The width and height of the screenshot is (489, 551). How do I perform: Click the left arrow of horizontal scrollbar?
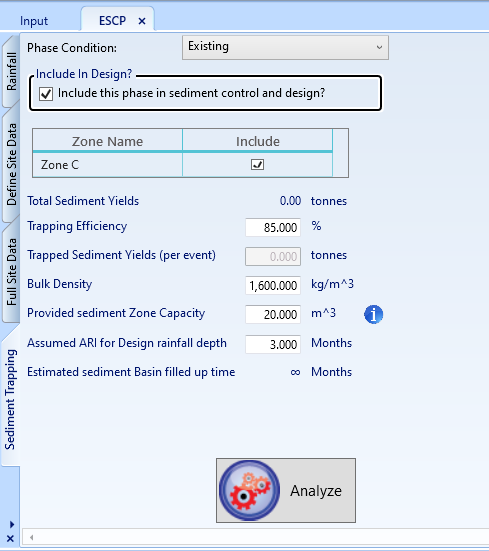pos(32,537)
